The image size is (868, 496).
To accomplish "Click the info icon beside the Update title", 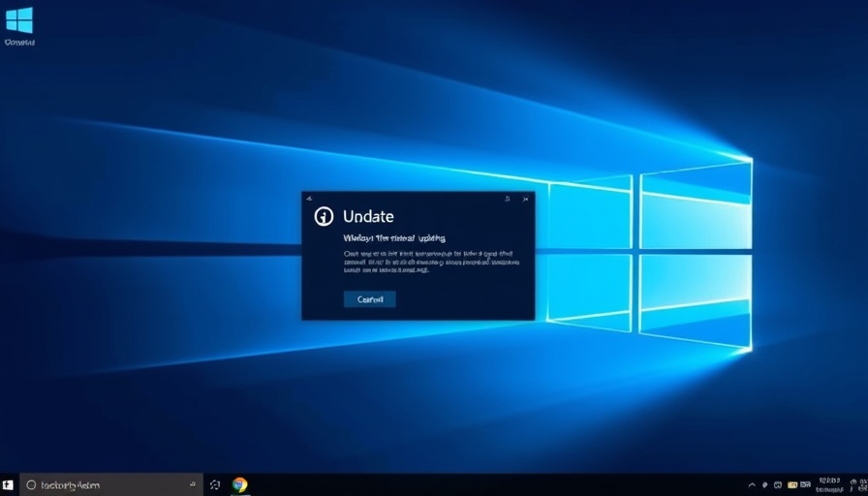I will coord(324,216).
